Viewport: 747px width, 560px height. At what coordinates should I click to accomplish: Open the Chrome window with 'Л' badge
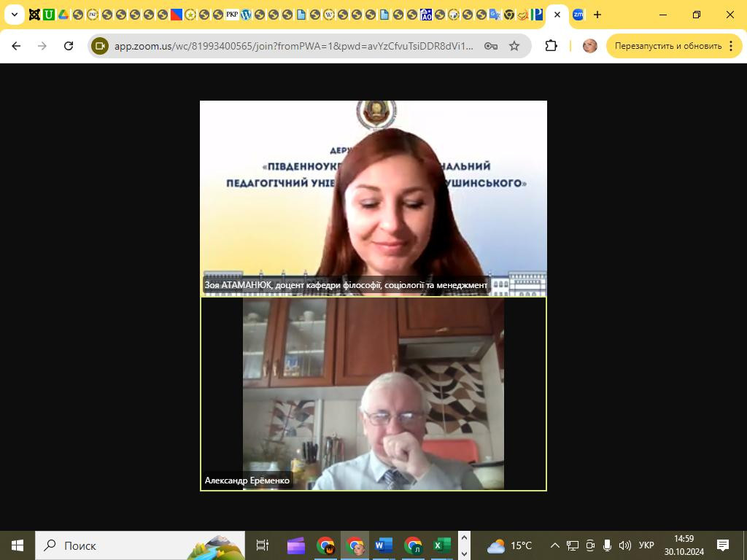(x=413, y=545)
